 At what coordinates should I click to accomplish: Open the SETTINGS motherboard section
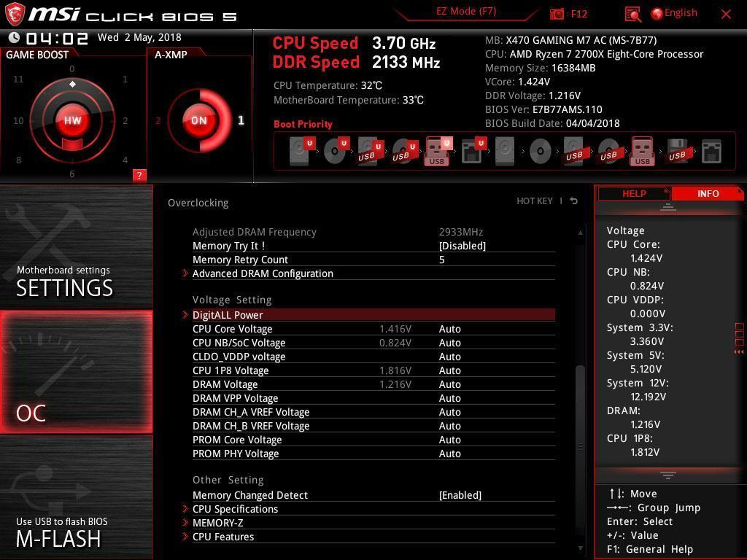76,246
